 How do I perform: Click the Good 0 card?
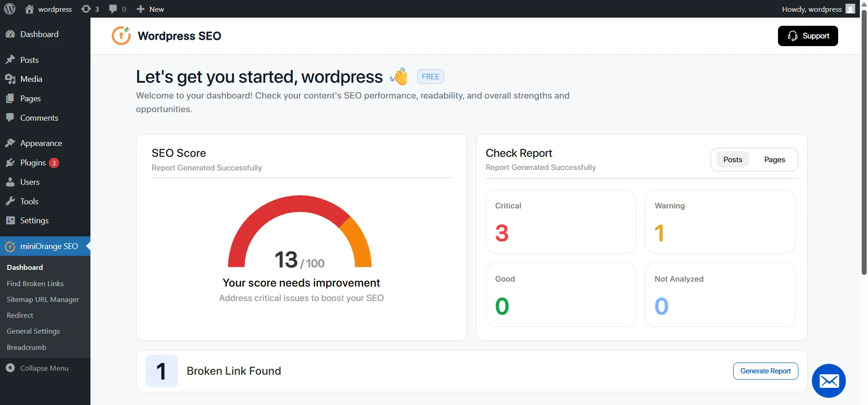coord(560,295)
